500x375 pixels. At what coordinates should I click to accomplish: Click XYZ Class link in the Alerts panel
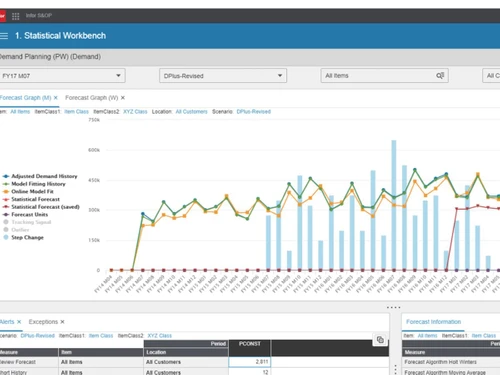point(160,336)
